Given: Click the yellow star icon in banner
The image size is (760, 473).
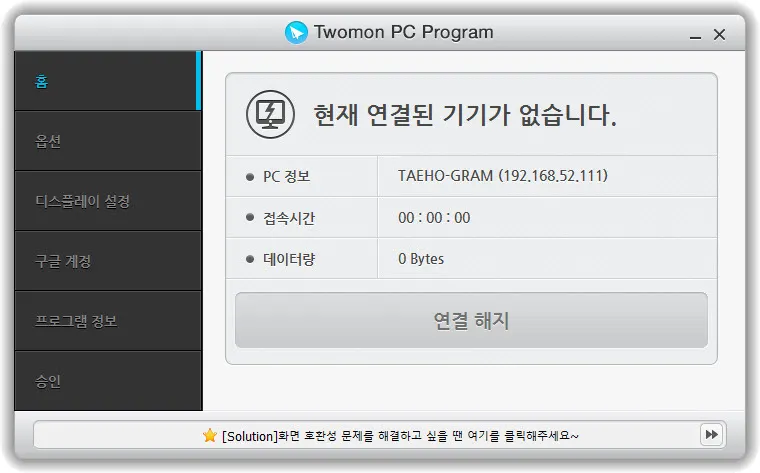Looking at the screenshot, I should tap(210, 435).
